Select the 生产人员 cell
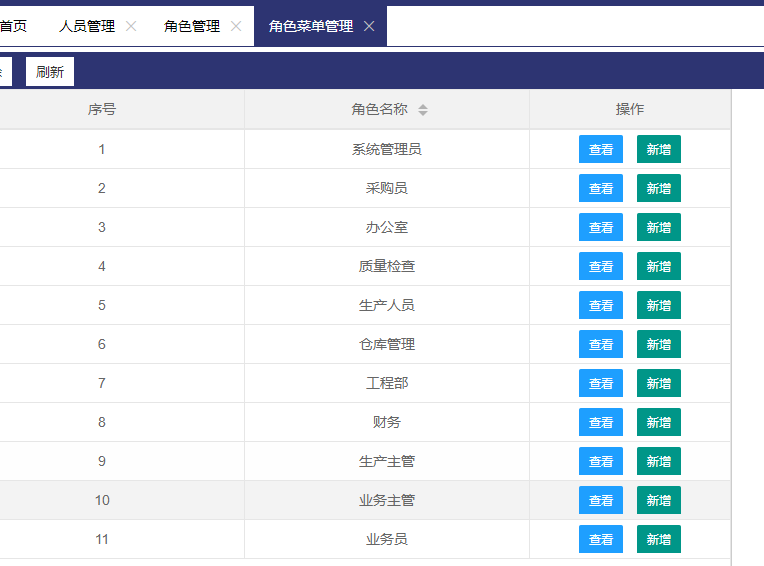 click(x=387, y=305)
